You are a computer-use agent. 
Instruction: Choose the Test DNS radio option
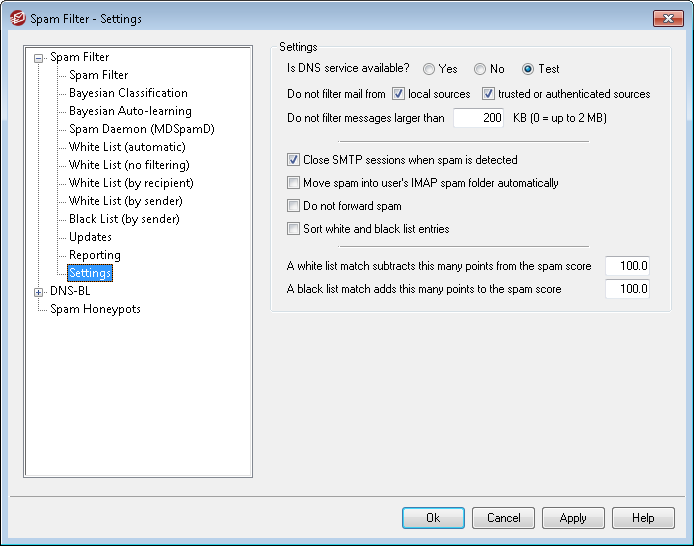(528, 70)
